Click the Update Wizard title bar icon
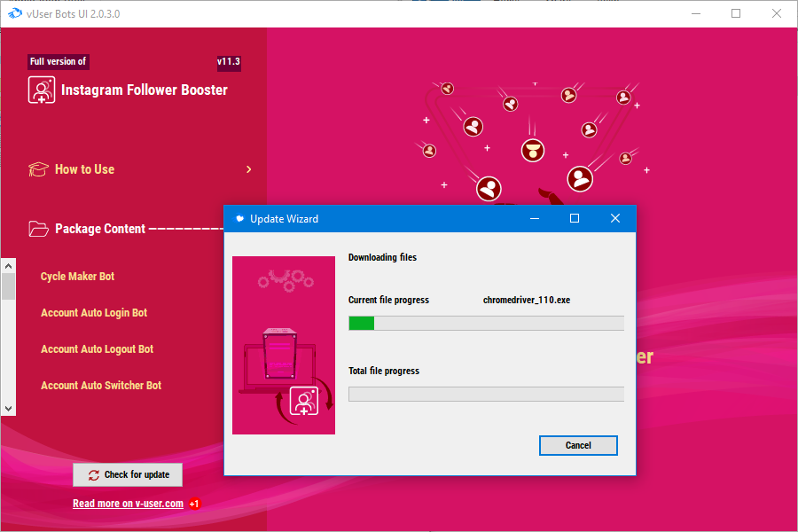The image size is (798, 532). coord(239,219)
